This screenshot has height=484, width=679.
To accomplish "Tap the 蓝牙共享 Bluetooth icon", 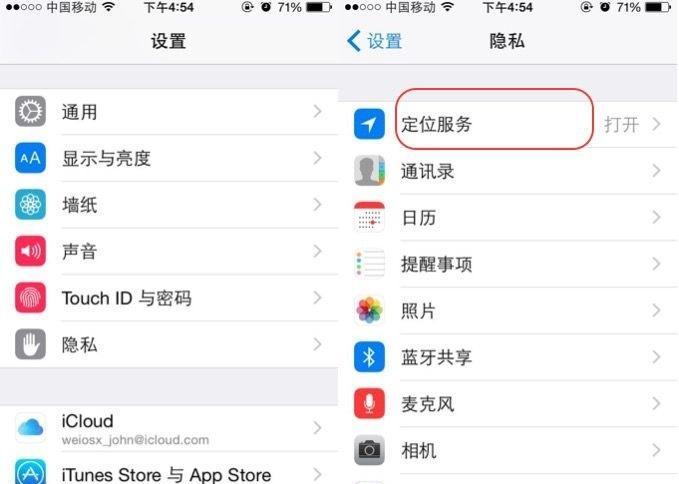I will [x=369, y=357].
